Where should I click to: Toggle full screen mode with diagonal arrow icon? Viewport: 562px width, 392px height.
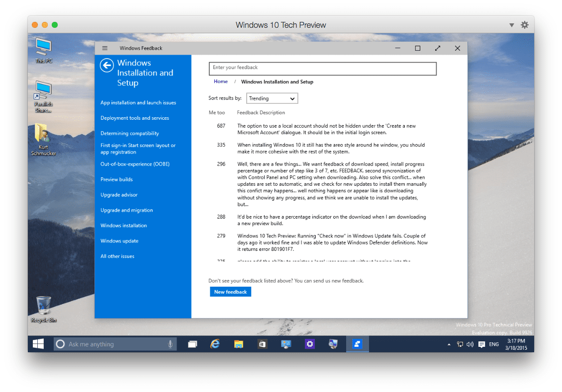(x=438, y=48)
